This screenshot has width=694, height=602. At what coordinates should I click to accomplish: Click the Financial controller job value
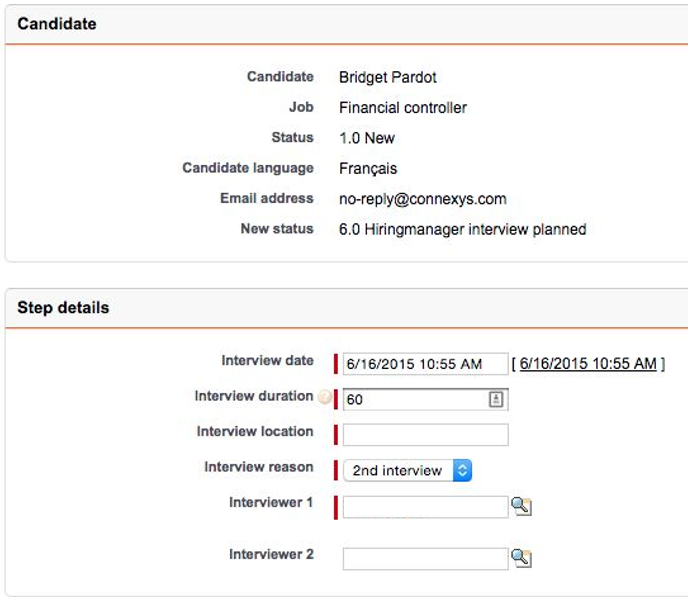(x=403, y=108)
